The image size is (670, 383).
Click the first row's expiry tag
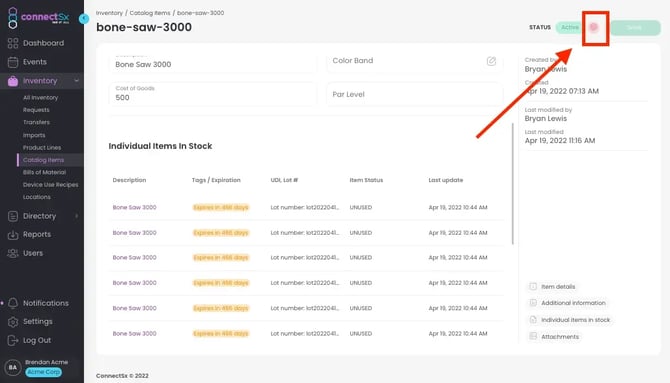point(220,207)
